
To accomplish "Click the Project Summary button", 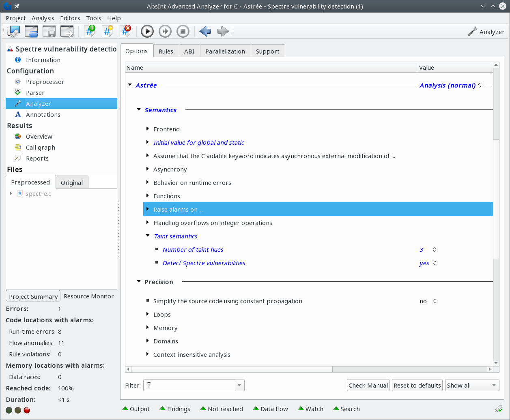I will click(33, 296).
